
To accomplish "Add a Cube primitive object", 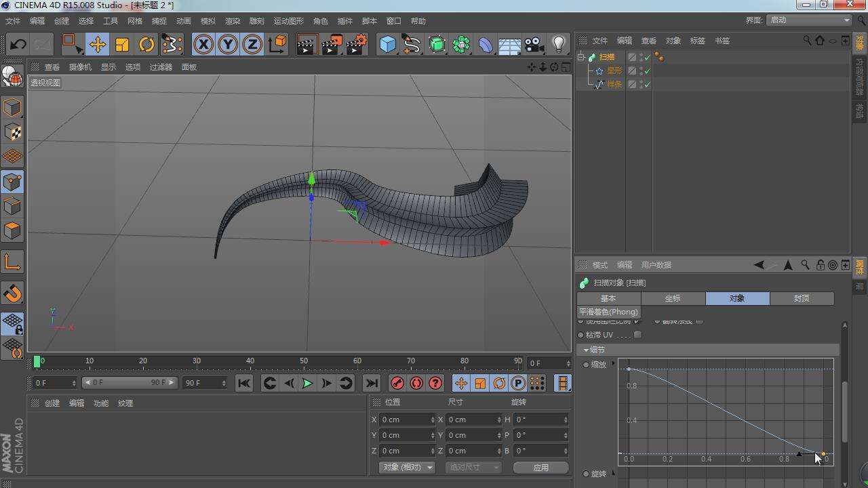I will tap(387, 45).
